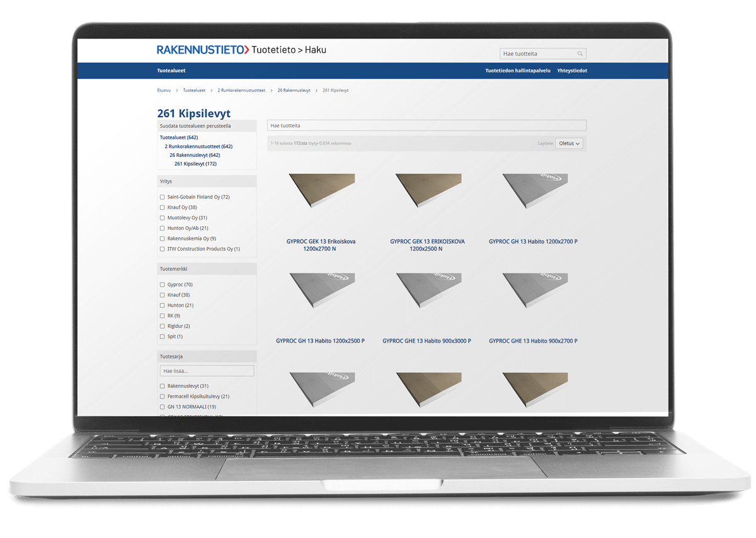Click the 261 Kipsilevyt breadcrumb
This screenshot has height=538, width=756.
[335, 90]
